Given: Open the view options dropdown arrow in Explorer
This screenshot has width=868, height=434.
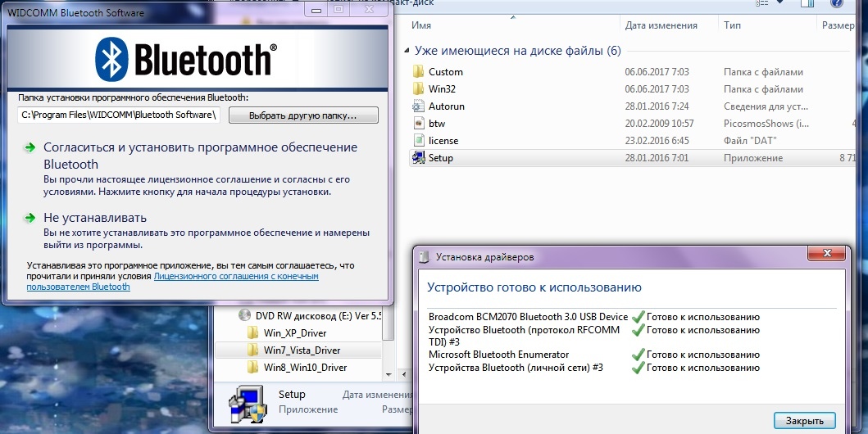Looking at the screenshot, I should 782,2.
